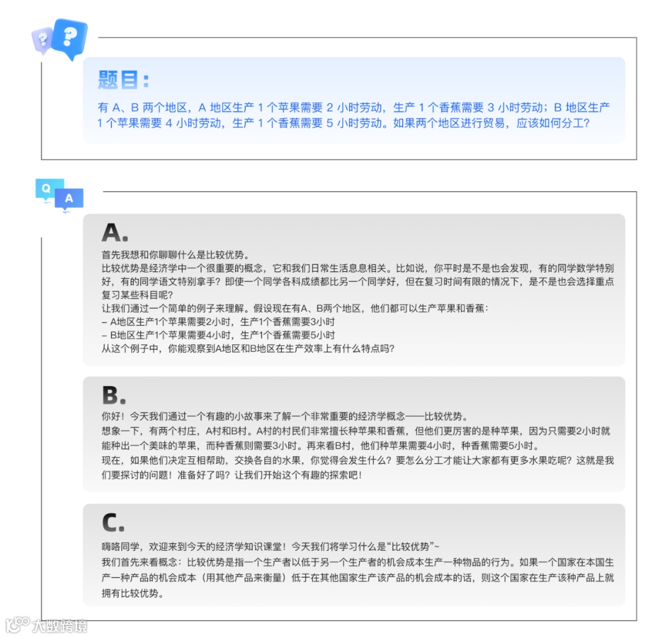Click the small purple question mark bubble
672x638 pixels.
point(42,40)
